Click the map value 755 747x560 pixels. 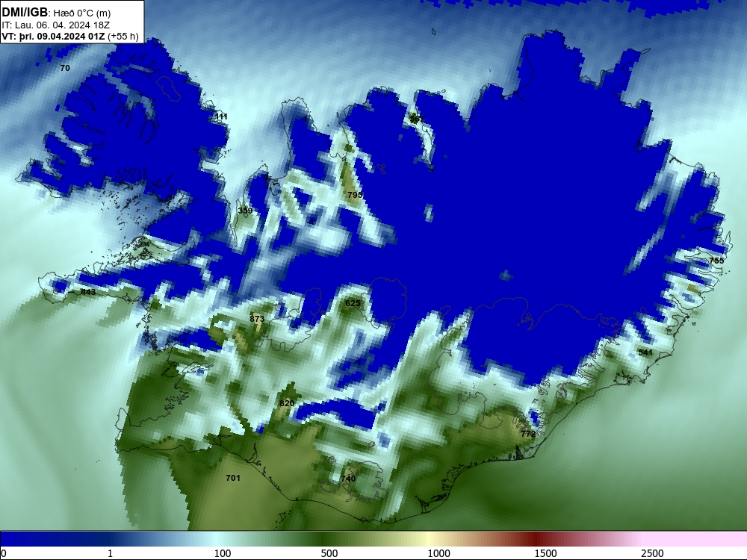tap(716, 261)
